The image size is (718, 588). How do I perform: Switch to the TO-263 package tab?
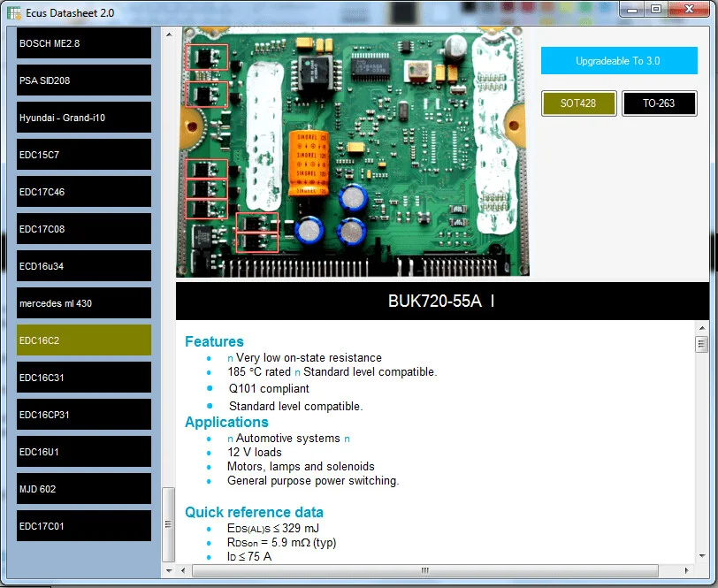pos(659,103)
